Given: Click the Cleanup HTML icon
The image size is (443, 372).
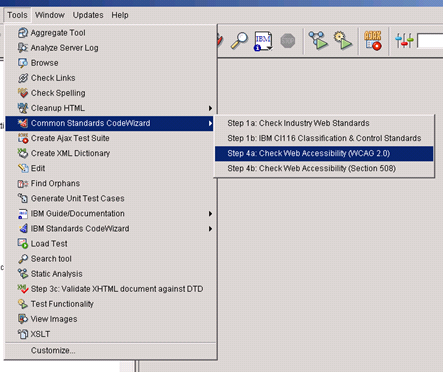Looking at the screenshot, I should pyautogui.click(x=23, y=108).
